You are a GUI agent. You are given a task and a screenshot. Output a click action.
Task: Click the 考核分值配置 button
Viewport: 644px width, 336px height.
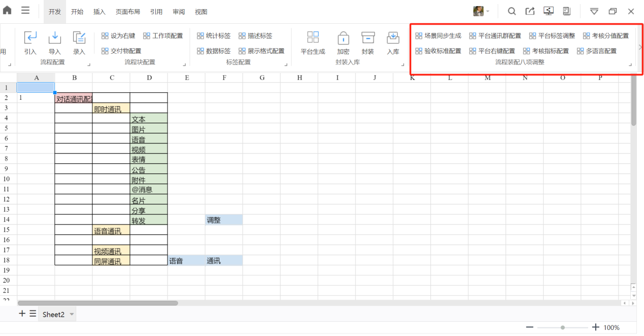[x=605, y=36]
